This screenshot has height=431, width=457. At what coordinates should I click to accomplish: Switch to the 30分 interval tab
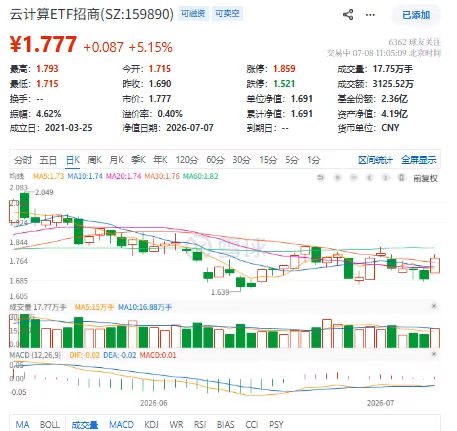242,160
